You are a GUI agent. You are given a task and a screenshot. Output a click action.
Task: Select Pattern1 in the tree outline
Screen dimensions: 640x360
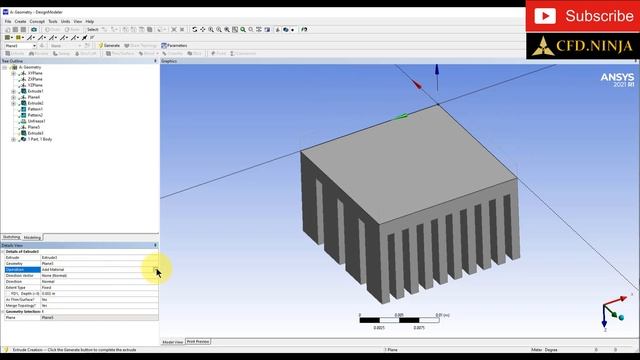tap(35, 109)
